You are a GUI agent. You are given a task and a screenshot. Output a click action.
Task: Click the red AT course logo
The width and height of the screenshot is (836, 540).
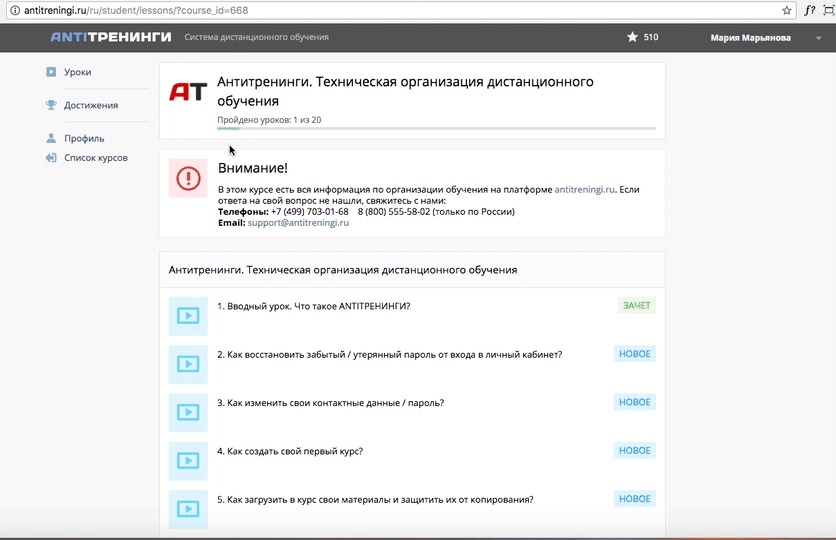[x=188, y=92]
